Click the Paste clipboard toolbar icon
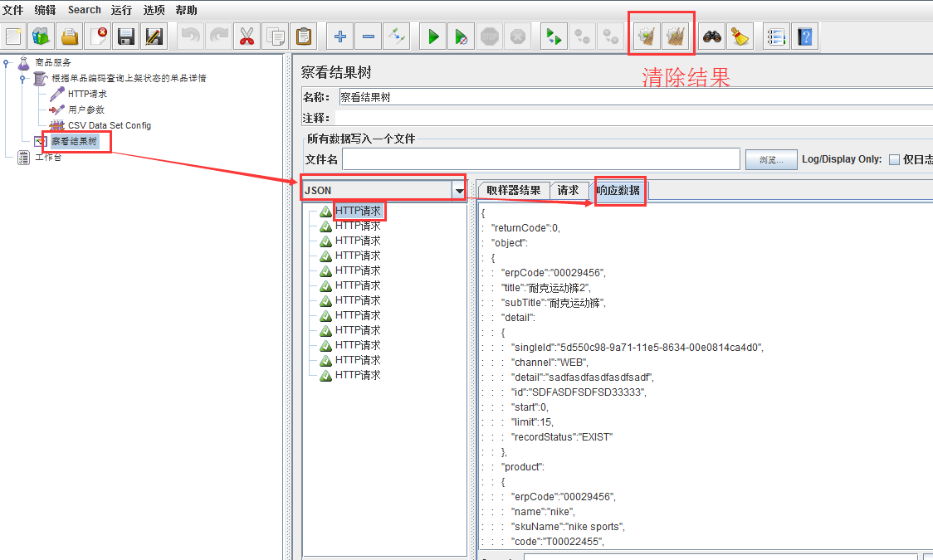The width and height of the screenshot is (933, 560). point(304,37)
